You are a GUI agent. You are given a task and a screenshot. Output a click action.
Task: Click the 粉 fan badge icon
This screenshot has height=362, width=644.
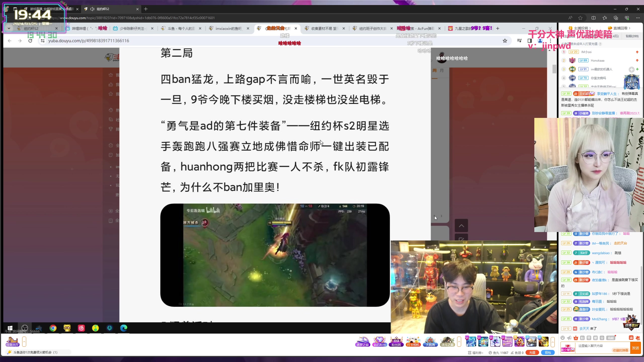click(x=582, y=338)
